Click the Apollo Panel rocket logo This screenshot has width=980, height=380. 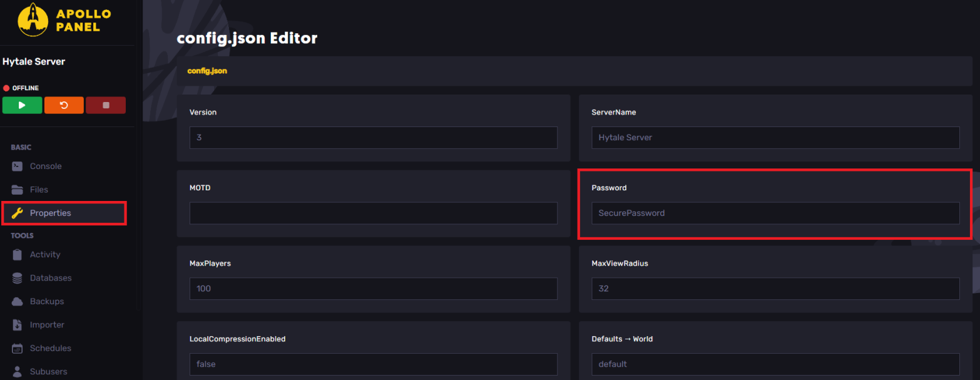click(34, 20)
